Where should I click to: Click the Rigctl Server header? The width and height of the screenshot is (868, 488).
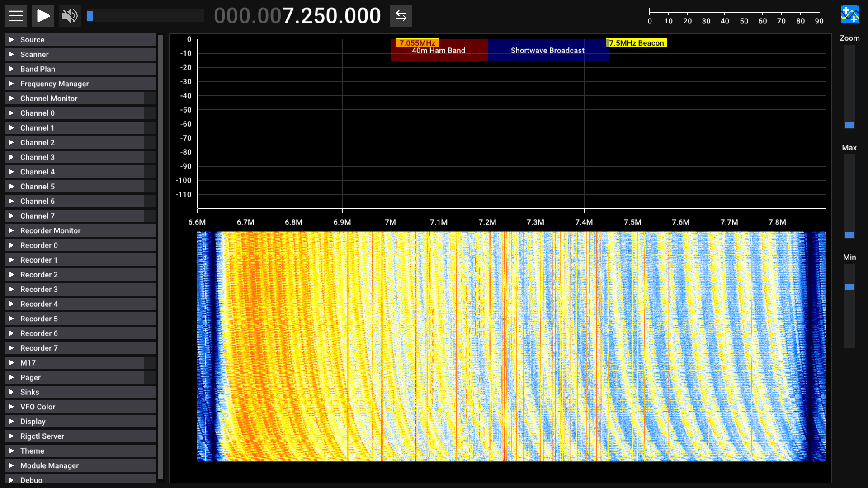tap(42, 436)
